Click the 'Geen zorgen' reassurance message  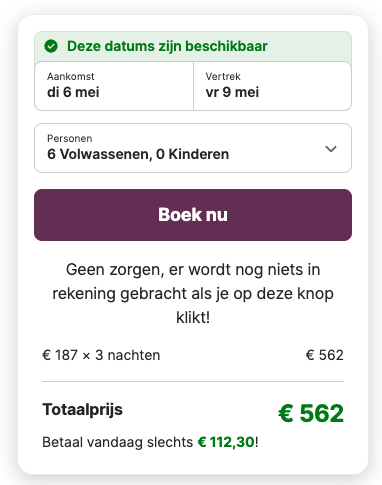193,293
